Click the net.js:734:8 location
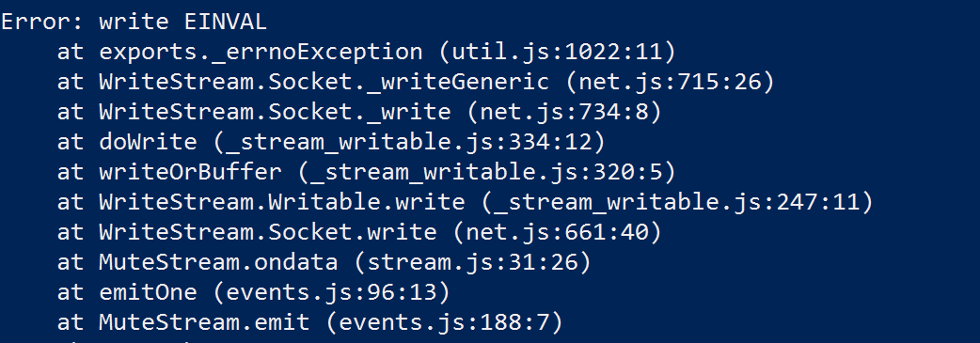The height and width of the screenshot is (343, 980). pyautogui.click(x=563, y=113)
